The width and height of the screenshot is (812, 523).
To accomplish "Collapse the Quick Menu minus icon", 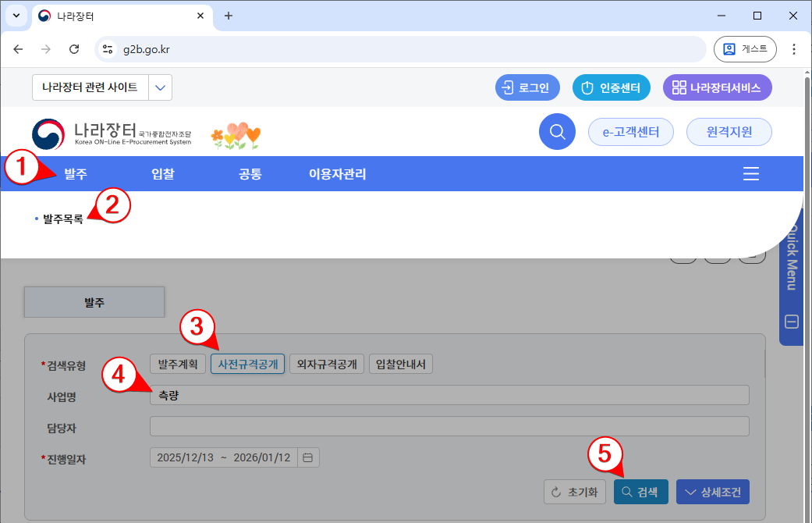I will click(791, 322).
